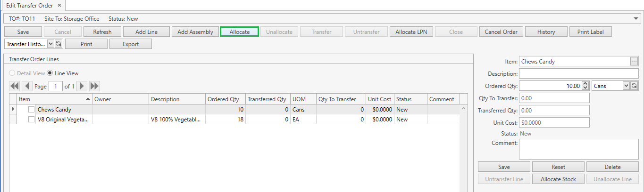Sort lines by the Ordered Qty column

(x=223, y=99)
